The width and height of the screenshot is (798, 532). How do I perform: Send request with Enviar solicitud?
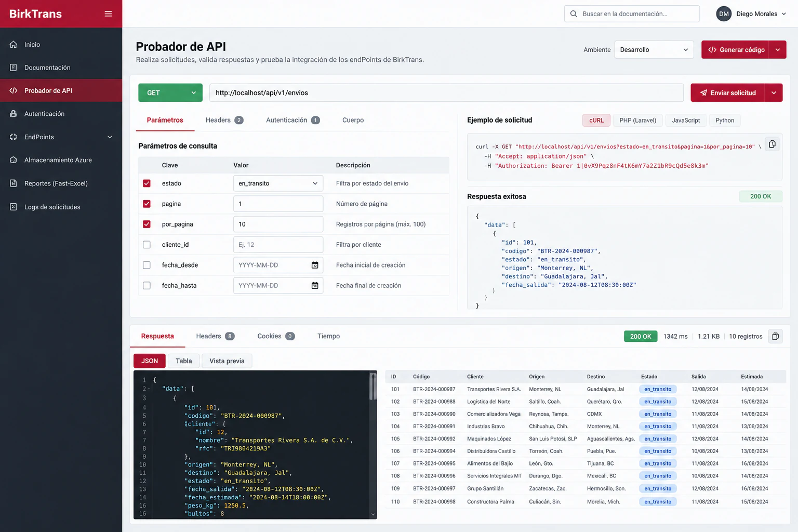tap(727, 93)
